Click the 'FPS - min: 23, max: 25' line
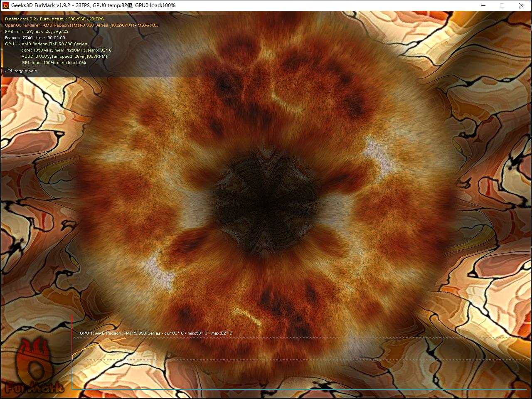 point(37,31)
